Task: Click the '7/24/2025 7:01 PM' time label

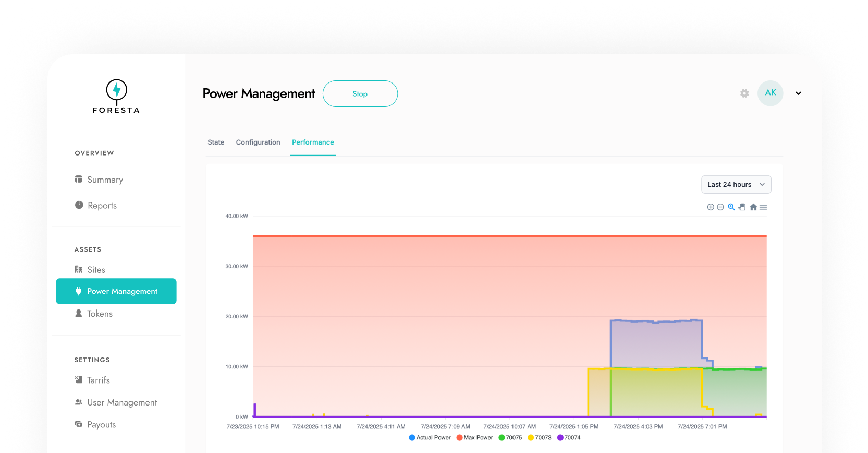Action: (x=702, y=427)
